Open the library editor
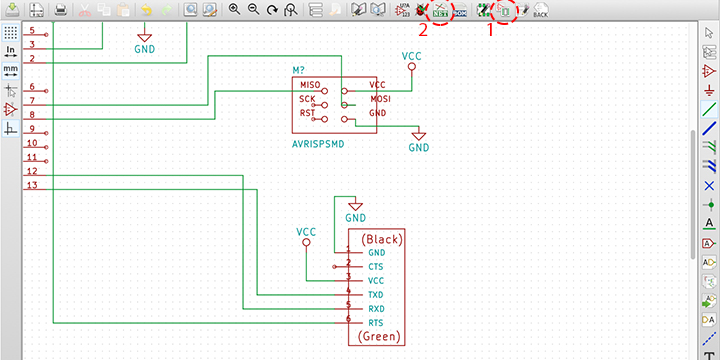Viewport: 720px width, 360px height. click(x=358, y=9)
